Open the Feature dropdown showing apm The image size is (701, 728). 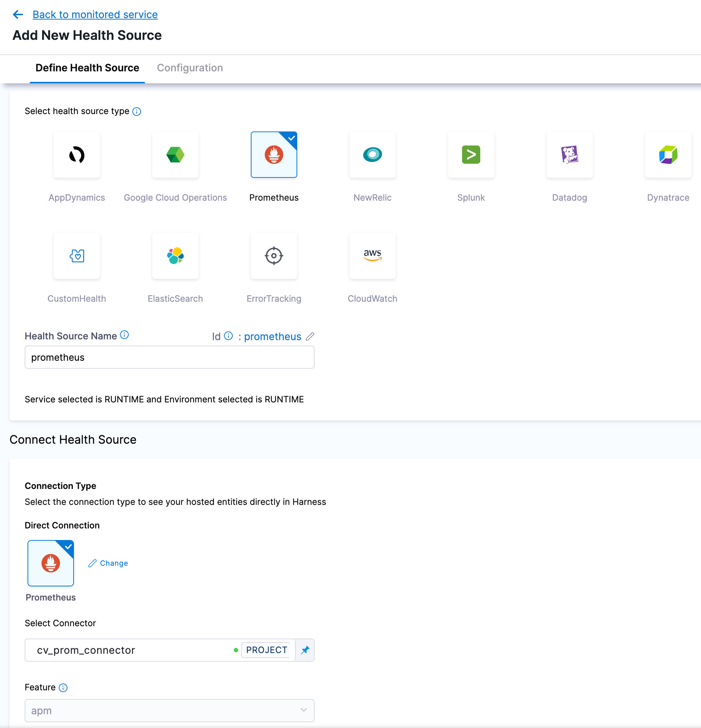(x=169, y=710)
